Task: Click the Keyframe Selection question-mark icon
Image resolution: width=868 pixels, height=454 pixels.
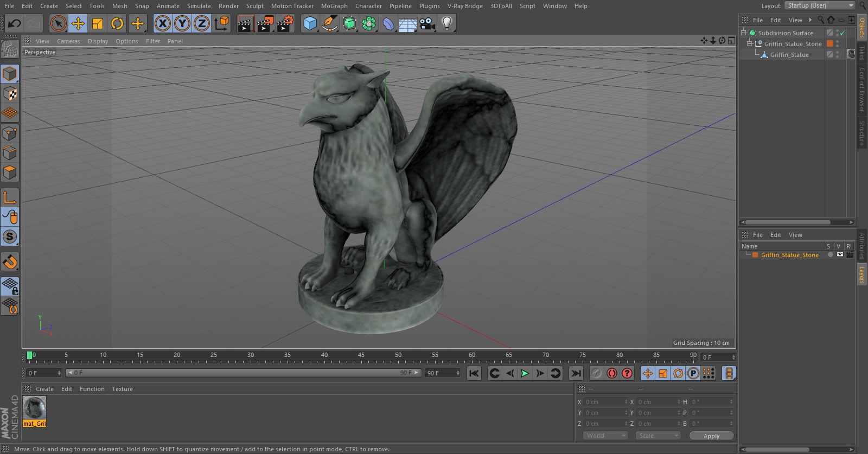Action: click(627, 373)
